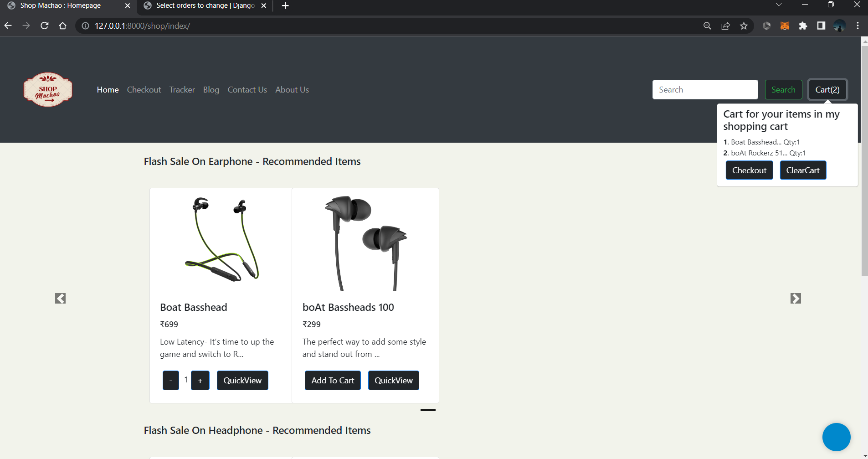
Task: Open the browser tab search chevron
Action: coord(778,5)
